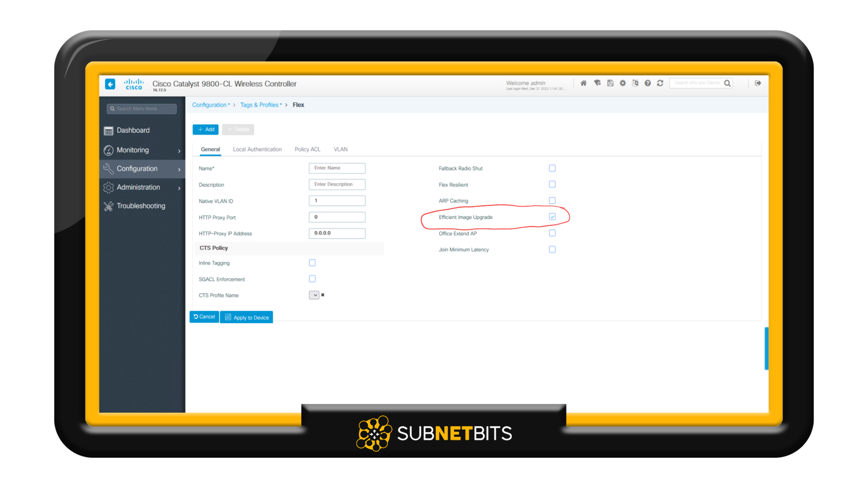The width and height of the screenshot is (868, 488).
Task: Go to the Home icon in header
Action: click(584, 83)
